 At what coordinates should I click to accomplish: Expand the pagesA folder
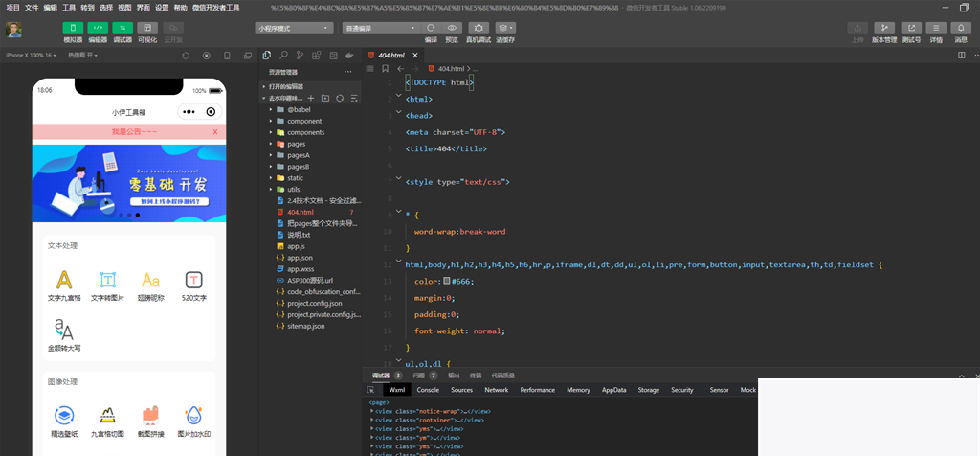pyautogui.click(x=299, y=154)
